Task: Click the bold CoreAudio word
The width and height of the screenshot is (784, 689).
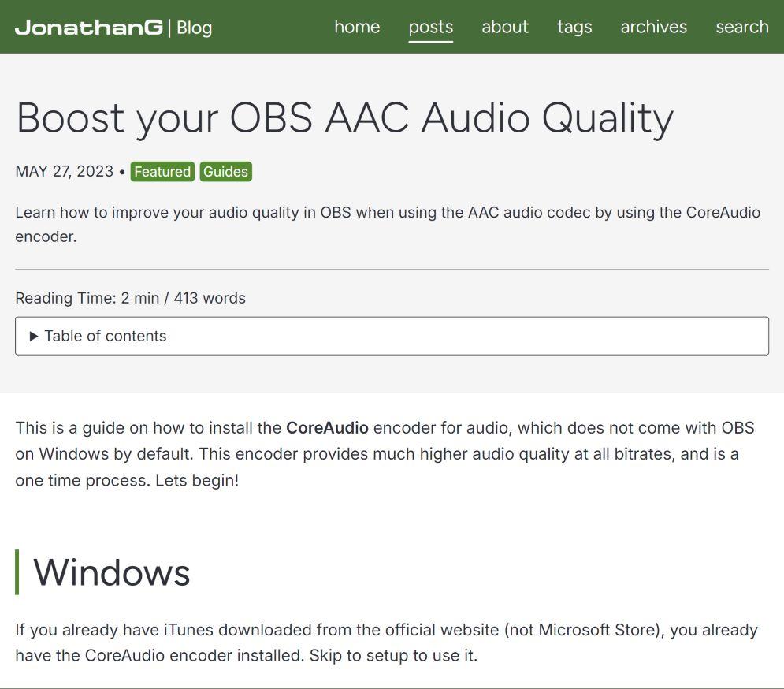Action: point(327,428)
